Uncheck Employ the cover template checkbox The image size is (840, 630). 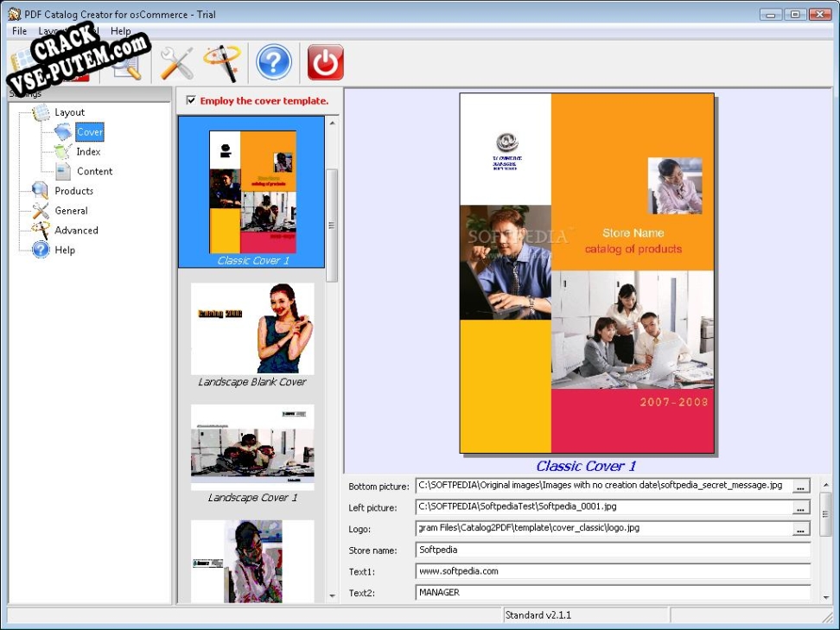(191, 100)
